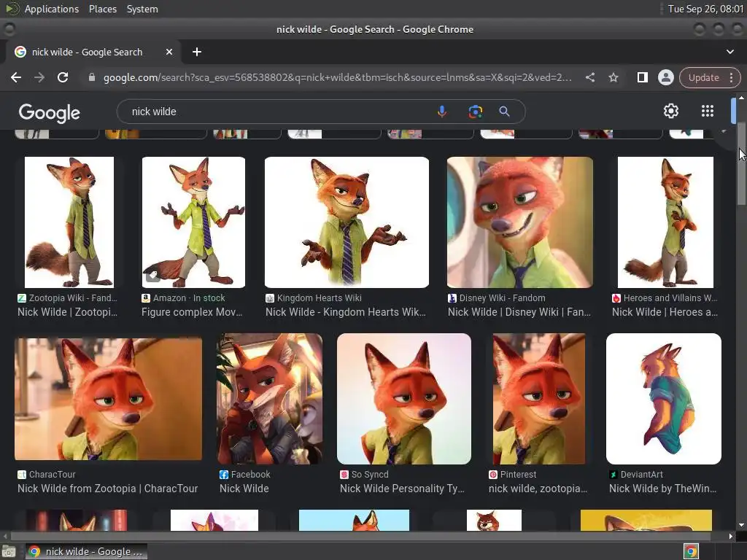Search by image using the Google Lens icon

[x=475, y=112]
